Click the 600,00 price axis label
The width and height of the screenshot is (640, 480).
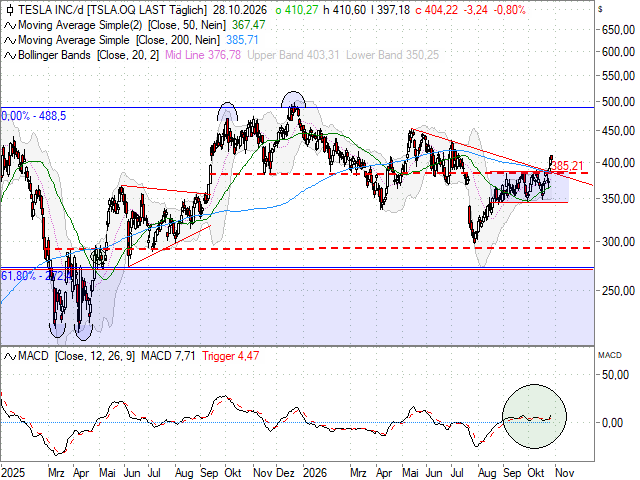618,52
